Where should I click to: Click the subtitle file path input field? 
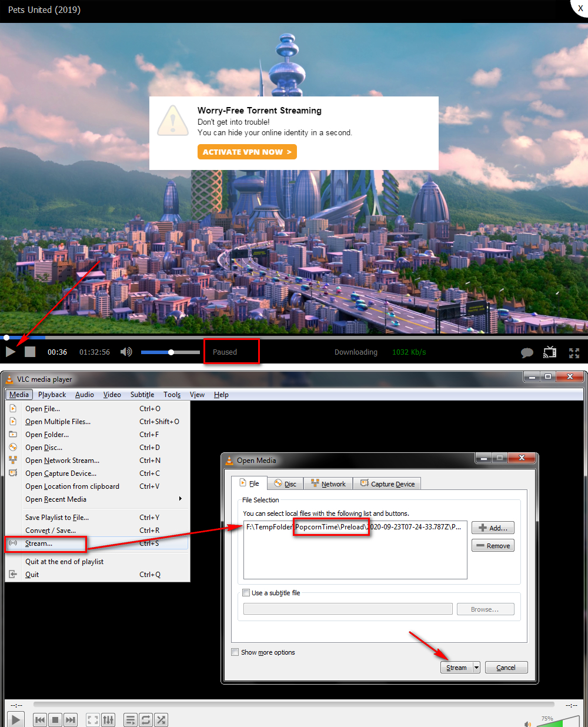pos(348,609)
